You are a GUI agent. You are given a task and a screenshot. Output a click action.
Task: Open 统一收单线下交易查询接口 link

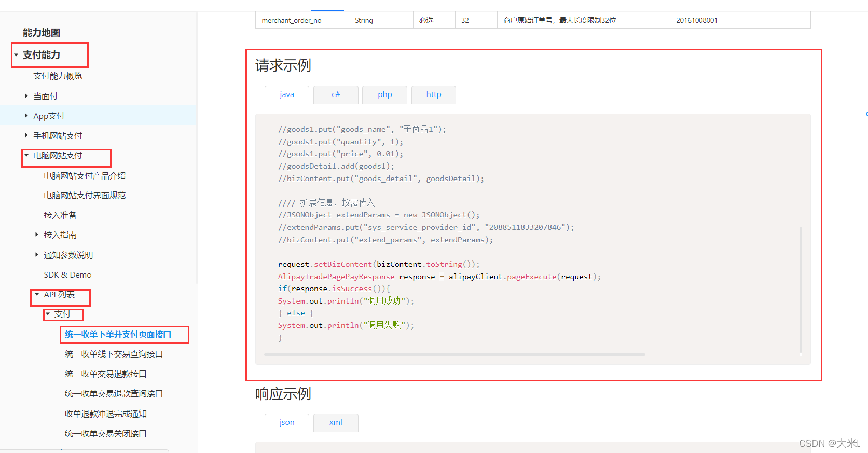coord(114,354)
